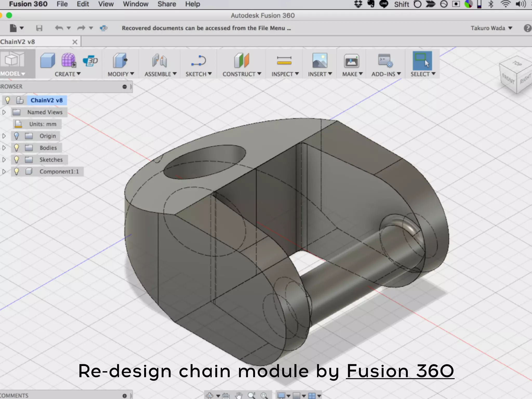Select the Pan hand tool
The height and width of the screenshot is (399, 532).
point(238,396)
